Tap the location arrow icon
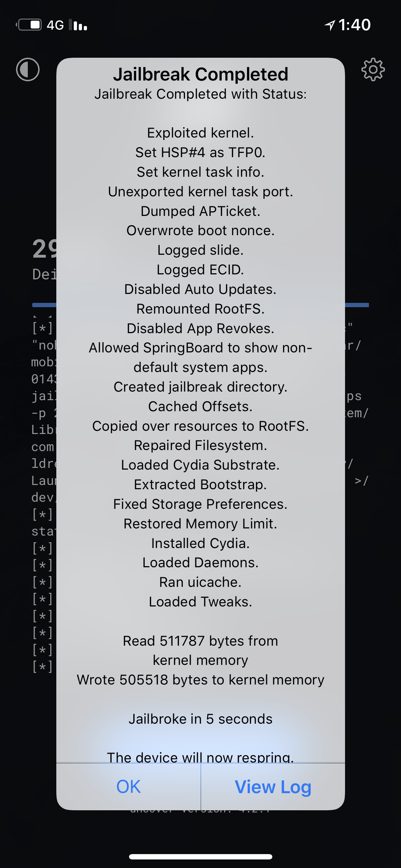 [x=330, y=25]
